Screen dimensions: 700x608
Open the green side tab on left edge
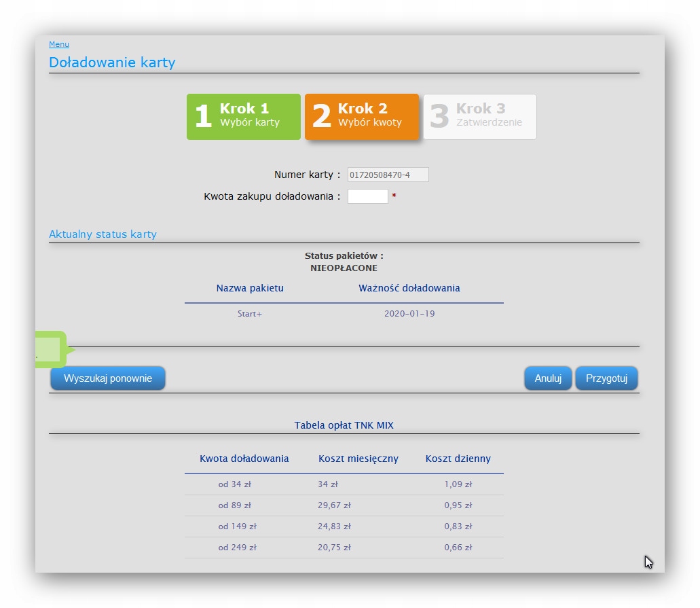[x=51, y=349]
